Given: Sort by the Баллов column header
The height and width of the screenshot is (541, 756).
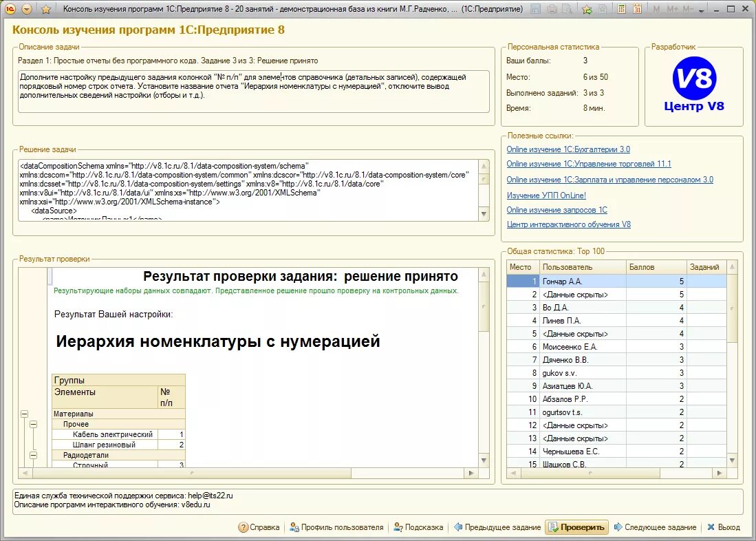Looking at the screenshot, I should coord(656,267).
